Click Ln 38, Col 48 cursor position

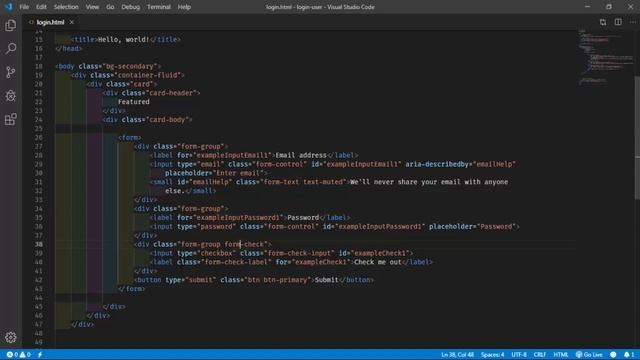457,355
